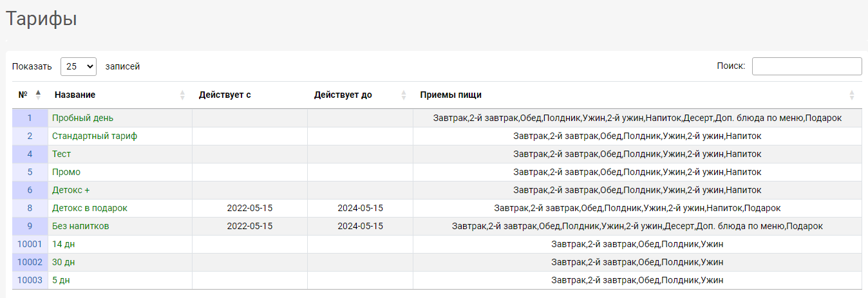The width and height of the screenshot is (868, 298).
Task: Click the Действует с column header
Action: 225,95
